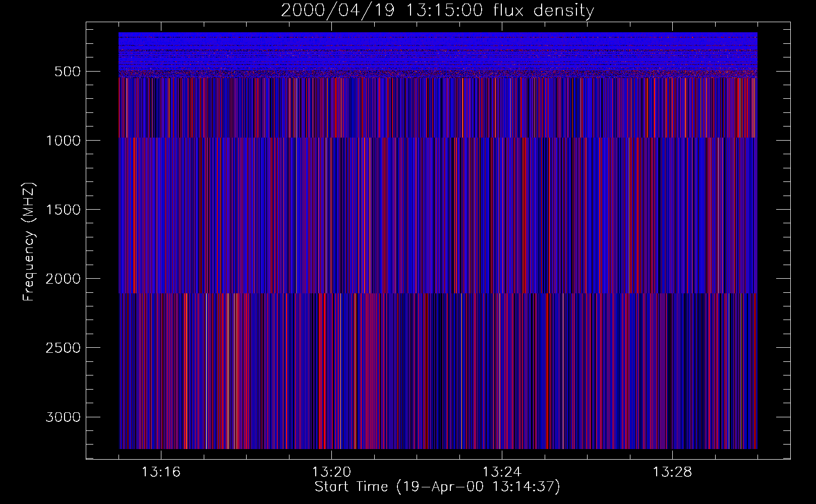Click the plot title "2000/04/19 13:15:00 flux density"
The image size is (816, 504).
[437, 11]
